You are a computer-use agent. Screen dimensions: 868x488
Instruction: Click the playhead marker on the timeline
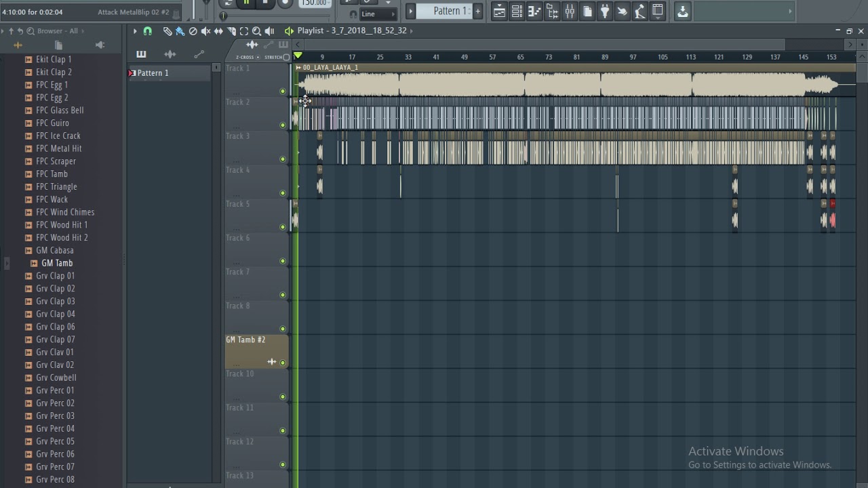point(298,56)
